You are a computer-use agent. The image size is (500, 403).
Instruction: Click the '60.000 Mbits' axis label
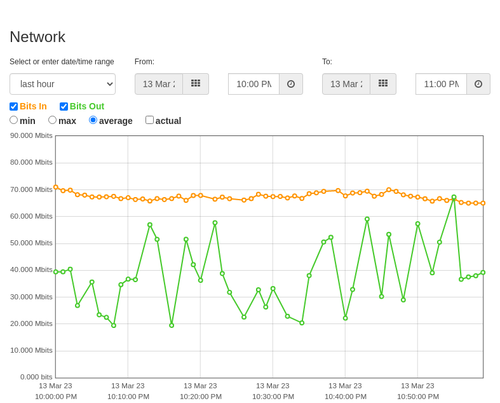pyautogui.click(x=31, y=216)
